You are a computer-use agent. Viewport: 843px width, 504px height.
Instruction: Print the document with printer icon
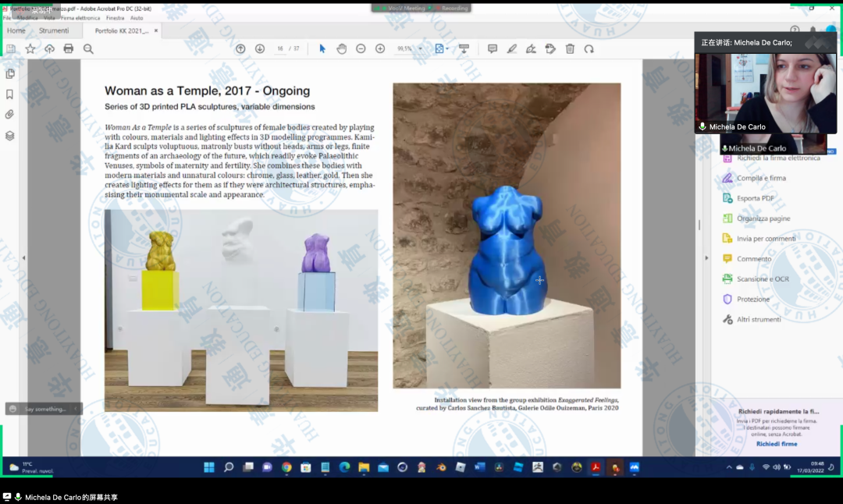click(68, 49)
